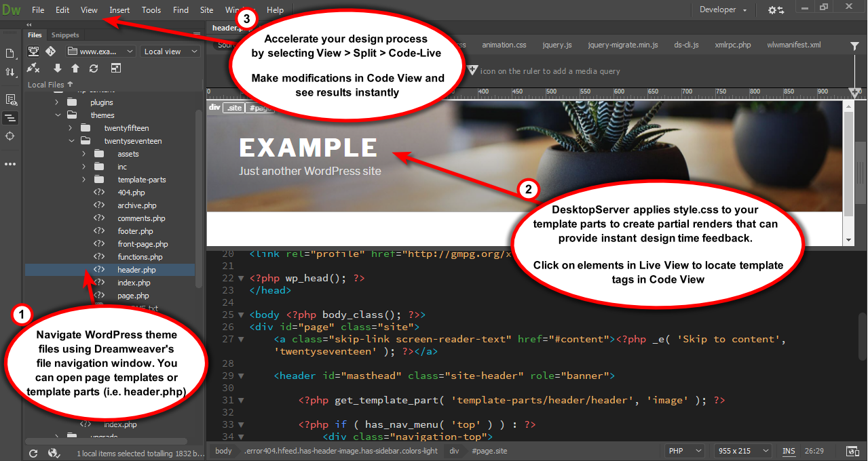
Task: Open the Edit menu
Action: pos(62,10)
